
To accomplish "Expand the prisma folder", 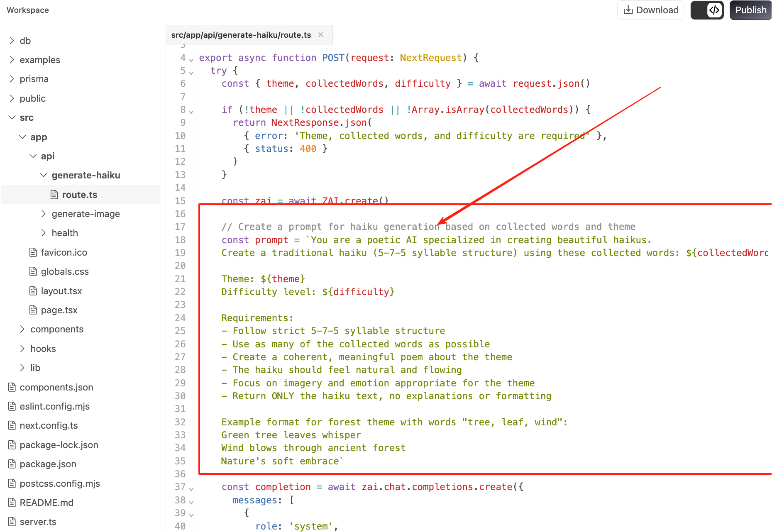I will tap(34, 79).
